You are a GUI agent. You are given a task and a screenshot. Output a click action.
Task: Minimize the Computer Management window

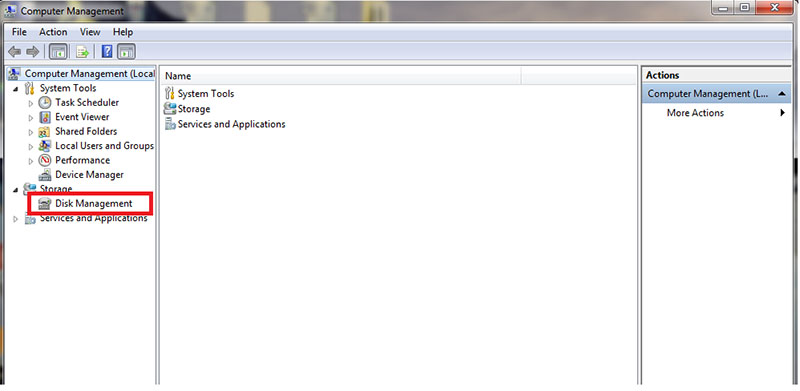(722, 7)
